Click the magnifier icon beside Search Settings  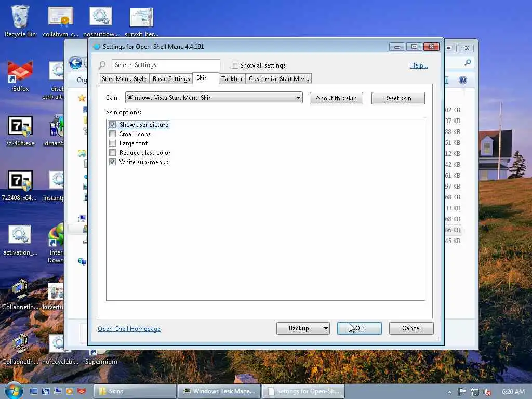tap(102, 65)
